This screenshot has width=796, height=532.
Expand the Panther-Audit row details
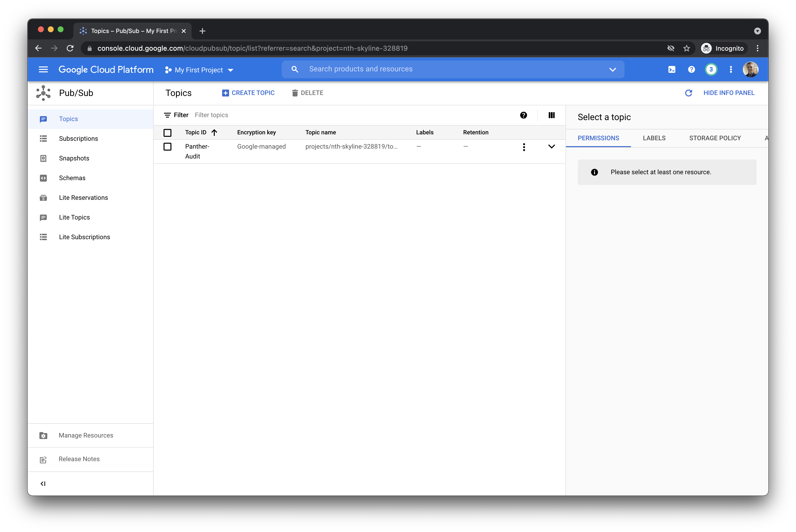click(x=551, y=147)
